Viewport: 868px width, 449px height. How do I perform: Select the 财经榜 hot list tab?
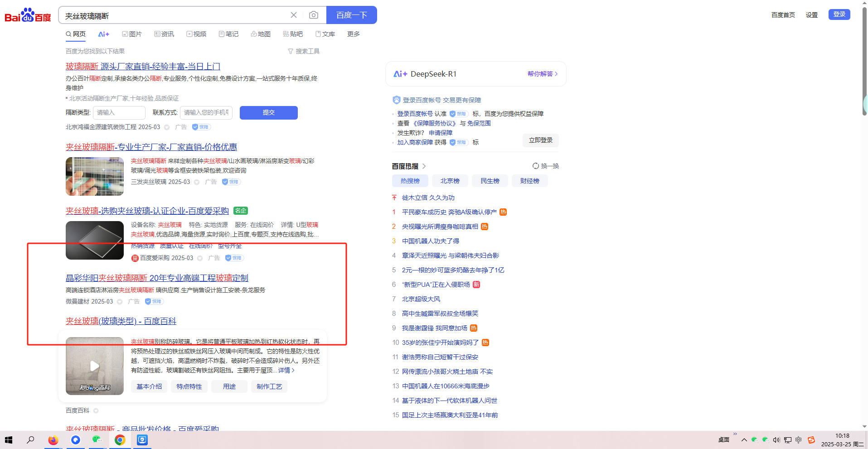(529, 181)
